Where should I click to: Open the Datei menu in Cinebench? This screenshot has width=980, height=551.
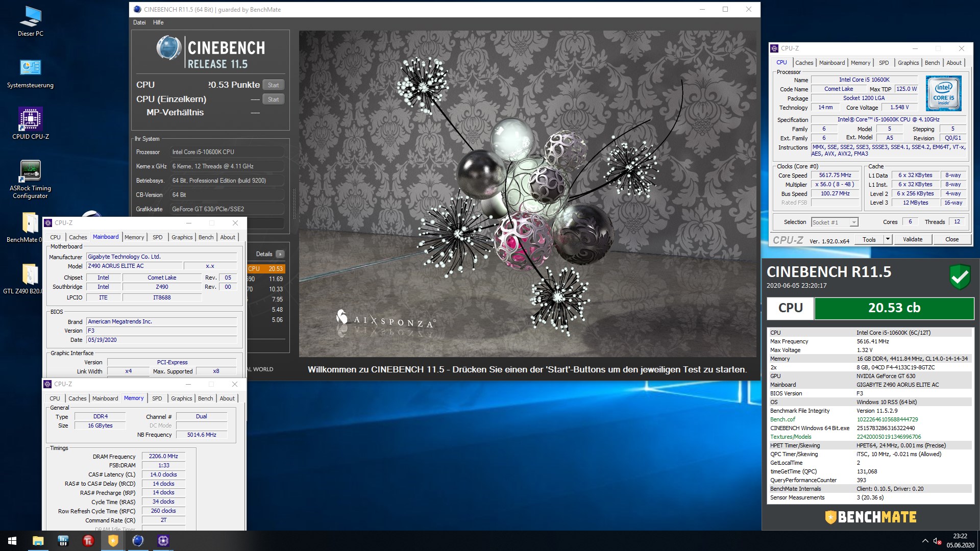coord(139,22)
